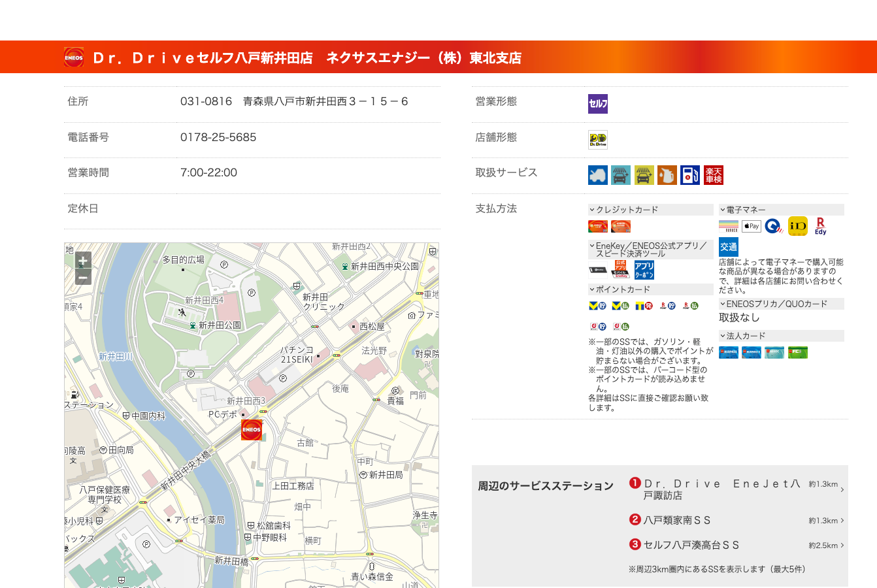This screenshot has height=588, width=877.
Task: Zoom in the map with plus button
Action: point(83,261)
